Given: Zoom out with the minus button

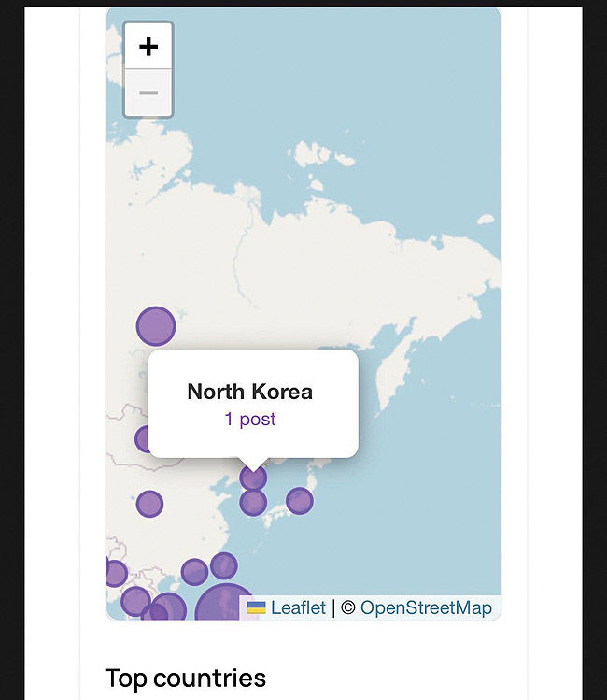Looking at the screenshot, I should pyautogui.click(x=148, y=93).
